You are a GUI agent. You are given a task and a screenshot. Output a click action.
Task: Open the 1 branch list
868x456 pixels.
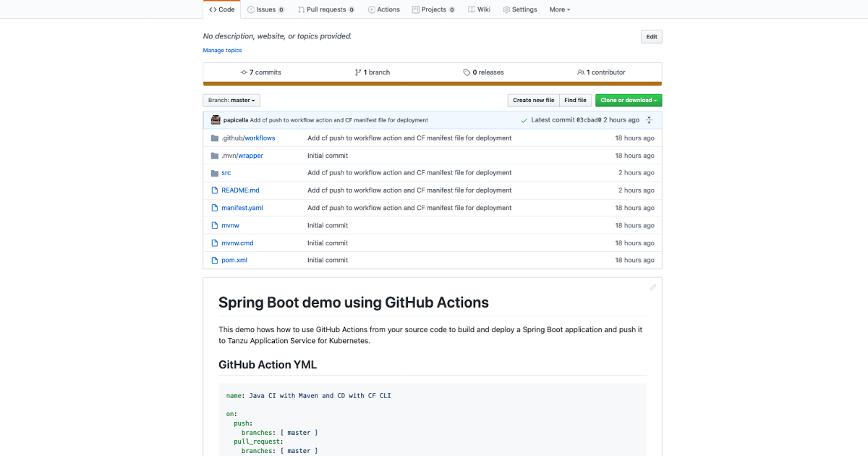pyautogui.click(x=373, y=72)
